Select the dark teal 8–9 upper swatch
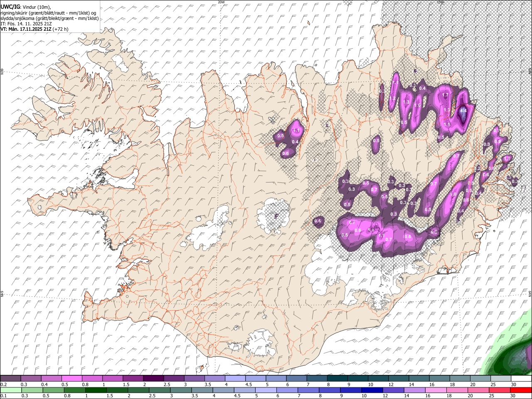This screenshot has height=399, width=532. [337, 379]
